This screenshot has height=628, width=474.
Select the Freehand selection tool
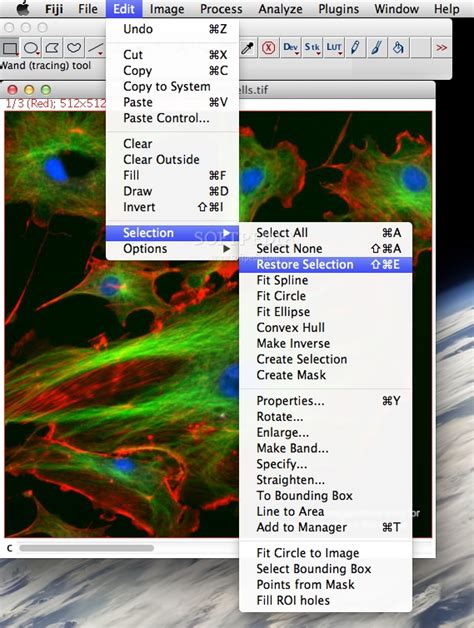pyautogui.click(x=74, y=48)
